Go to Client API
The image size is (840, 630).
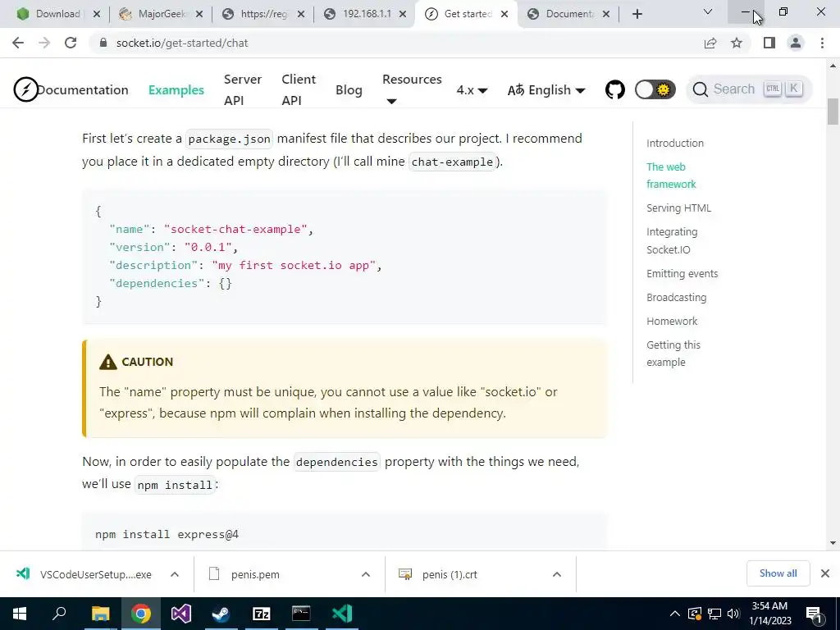(x=299, y=90)
